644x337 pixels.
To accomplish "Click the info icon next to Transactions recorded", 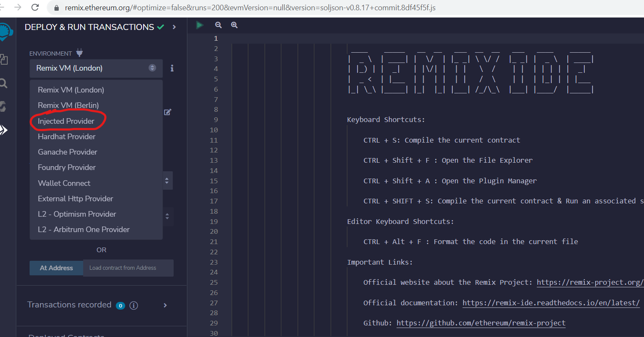I will coord(133,305).
